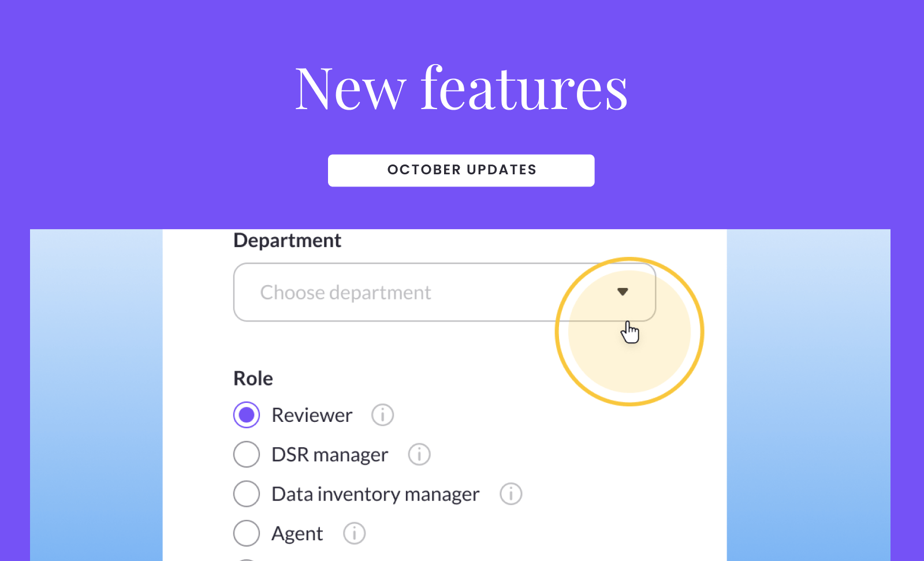Image resolution: width=924 pixels, height=561 pixels.
Task: Click the disclosure triangle in Department field
Action: [623, 291]
